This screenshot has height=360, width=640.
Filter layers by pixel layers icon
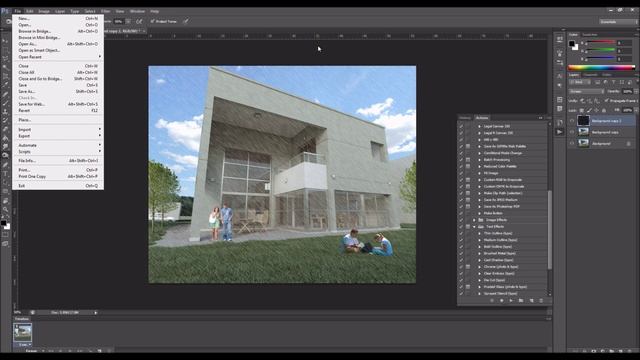(598, 82)
